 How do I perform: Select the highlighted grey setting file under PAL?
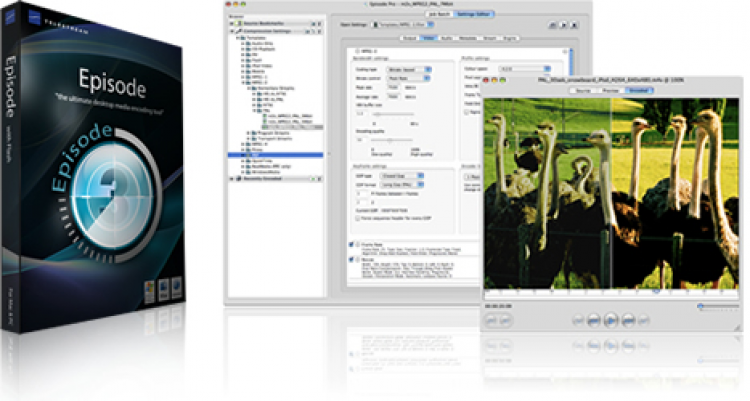point(293,127)
